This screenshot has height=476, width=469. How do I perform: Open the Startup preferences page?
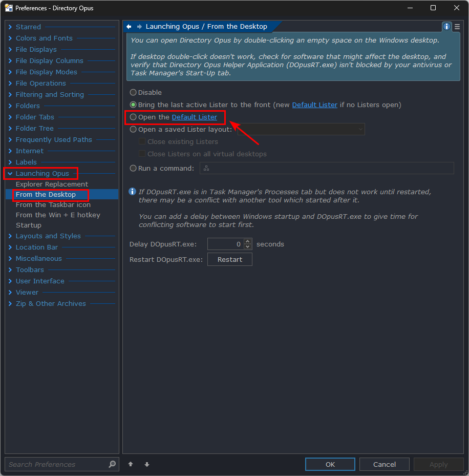[x=29, y=225]
